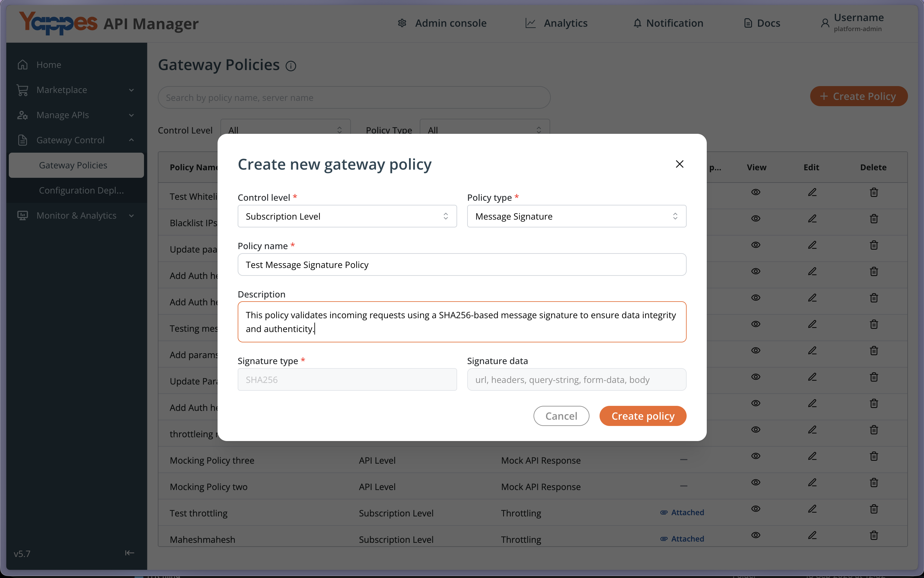View the throttleing policy row

[x=756, y=429]
